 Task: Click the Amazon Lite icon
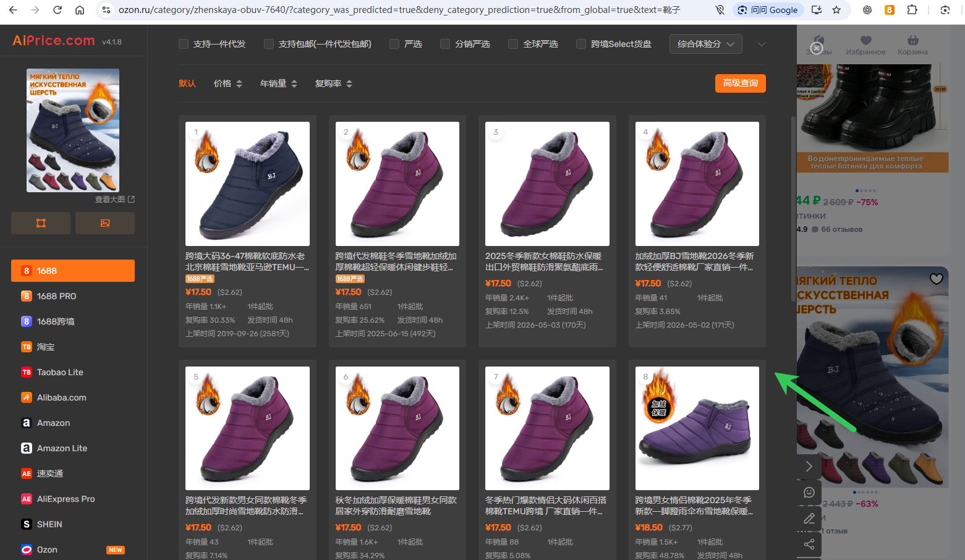tap(27, 448)
